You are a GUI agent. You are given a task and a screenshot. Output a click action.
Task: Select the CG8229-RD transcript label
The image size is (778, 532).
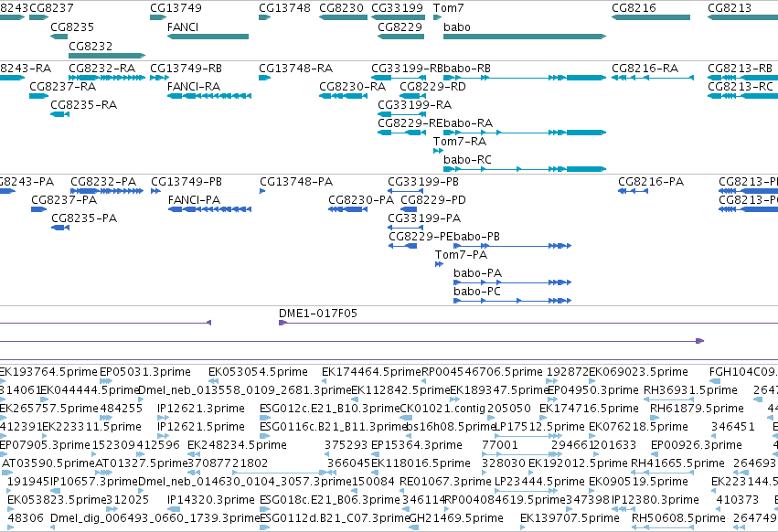tap(432, 86)
